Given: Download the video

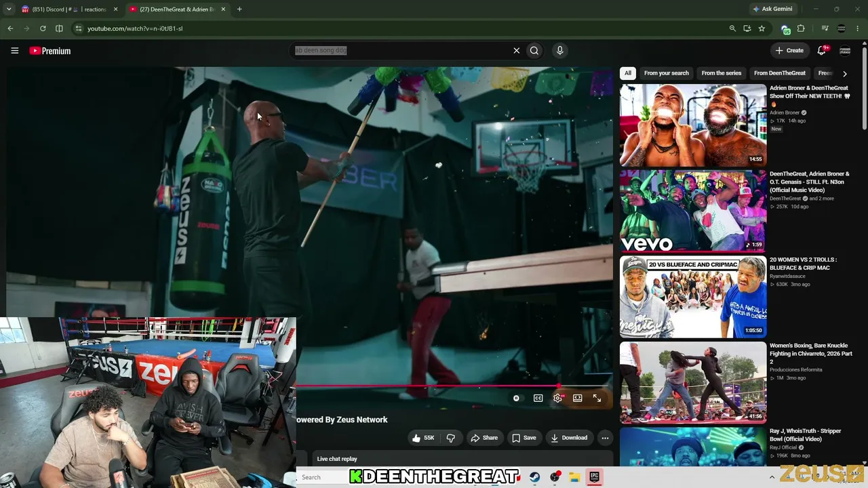Looking at the screenshot, I should pos(569,438).
